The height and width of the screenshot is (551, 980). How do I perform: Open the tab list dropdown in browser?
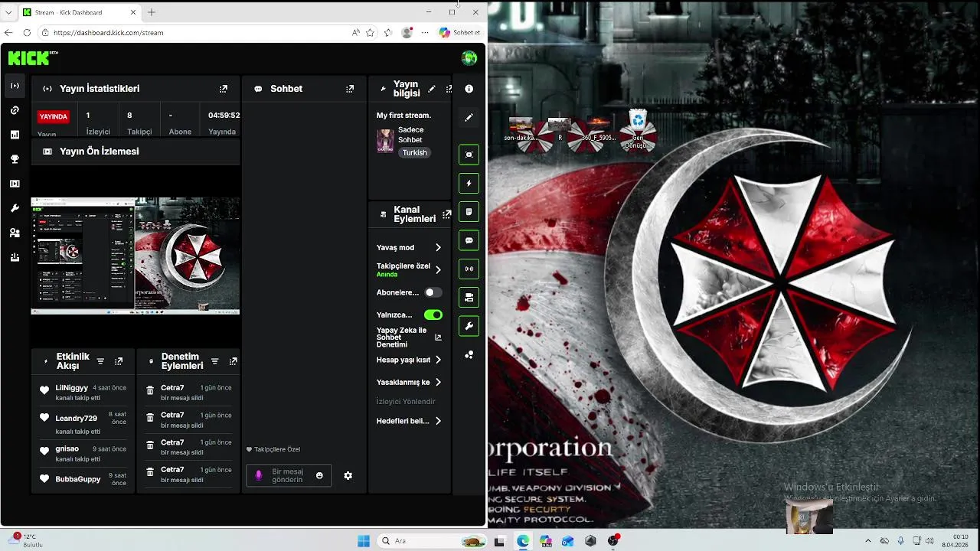[x=8, y=12]
